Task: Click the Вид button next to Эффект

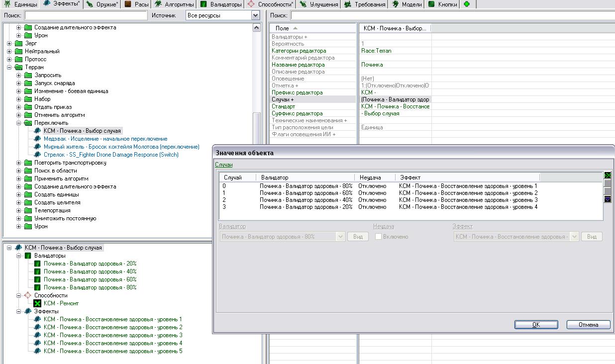Action: [592, 237]
